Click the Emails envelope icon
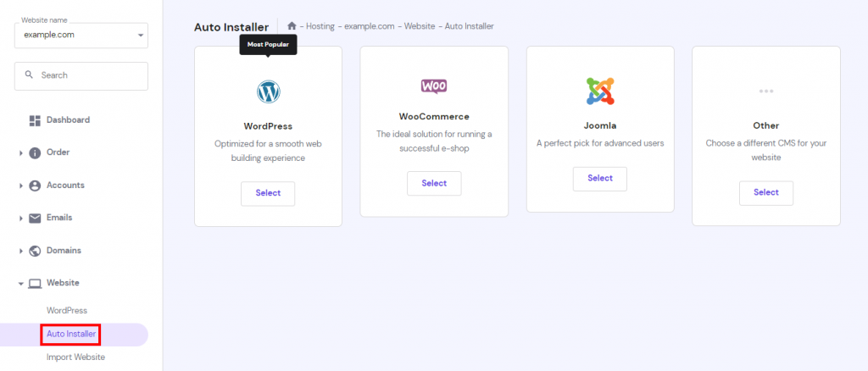The height and width of the screenshot is (371, 868). coord(35,218)
